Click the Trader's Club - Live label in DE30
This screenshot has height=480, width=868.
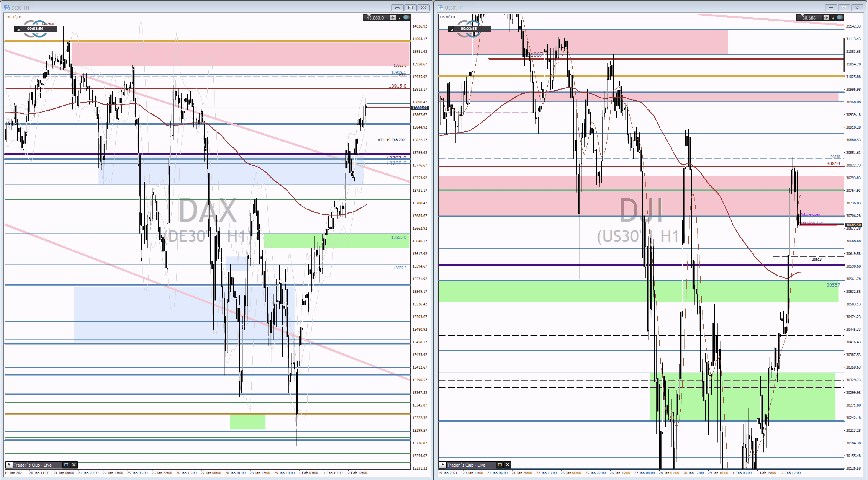pyautogui.click(x=33, y=465)
